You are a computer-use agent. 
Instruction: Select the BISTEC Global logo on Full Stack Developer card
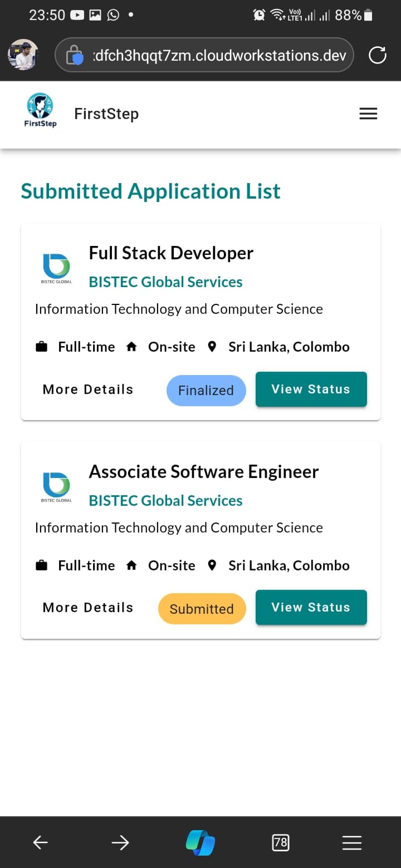coord(56,267)
